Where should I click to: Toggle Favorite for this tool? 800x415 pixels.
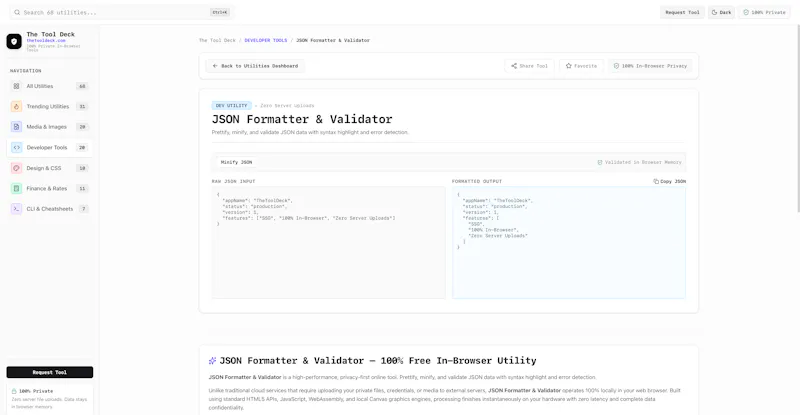coord(581,66)
